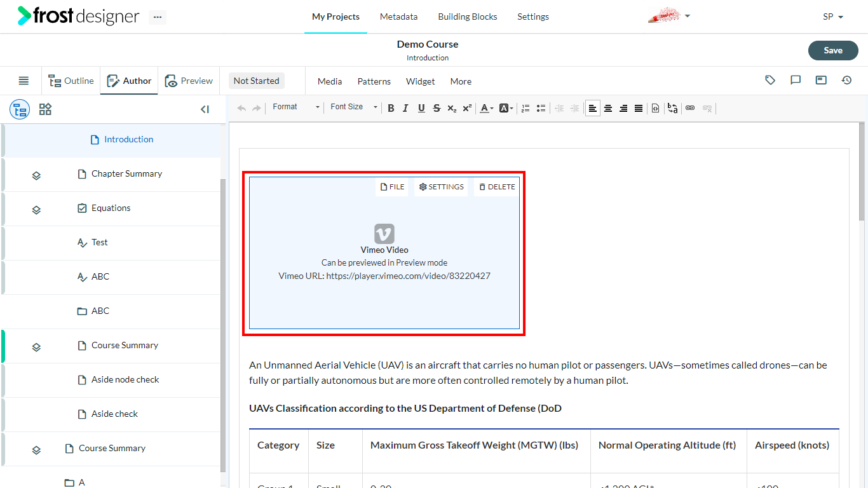Open the text color dropdown
The height and width of the screenshot is (488, 868).
click(x=486, y=108)
